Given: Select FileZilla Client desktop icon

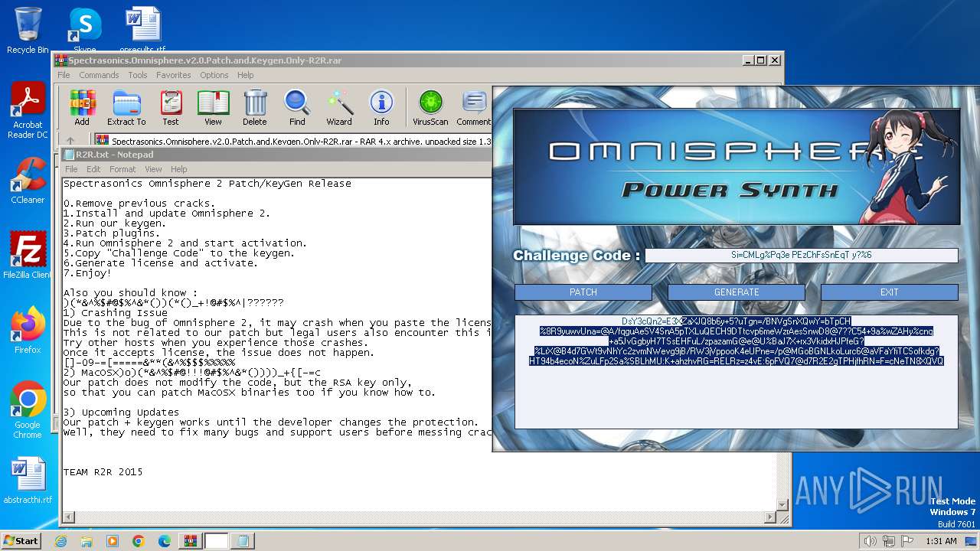Looking at the screenshot, I should point(28,255).
